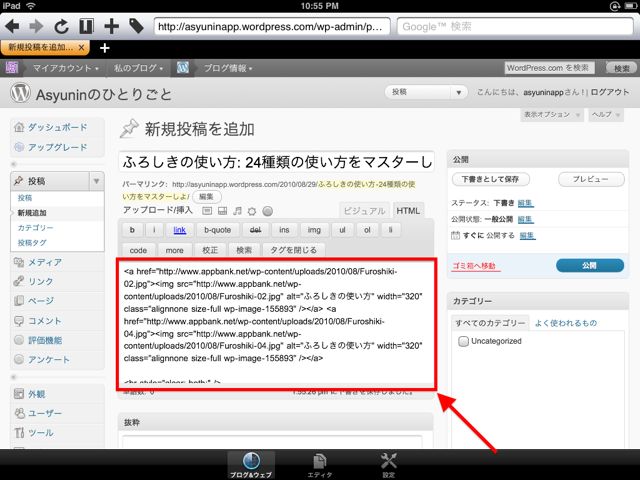Click the add image upload icon
The width and height of the screenshot is (640, 480).
coord(207,211)
